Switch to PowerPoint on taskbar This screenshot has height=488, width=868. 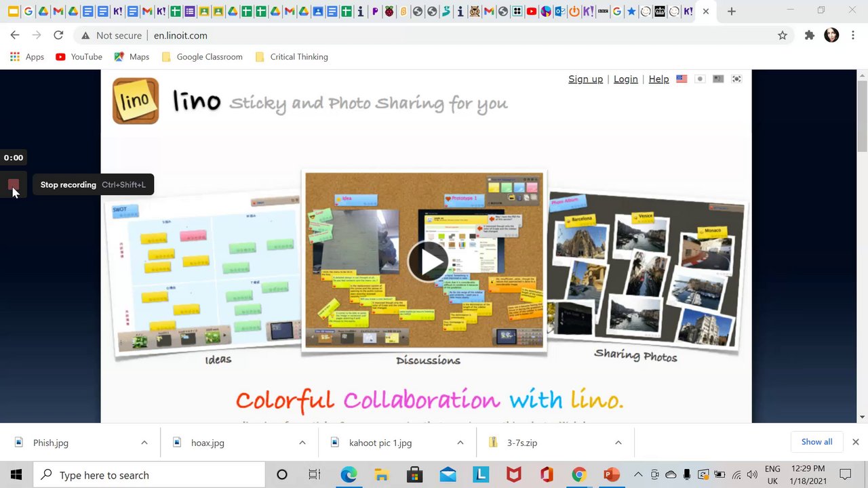[612, 475]
